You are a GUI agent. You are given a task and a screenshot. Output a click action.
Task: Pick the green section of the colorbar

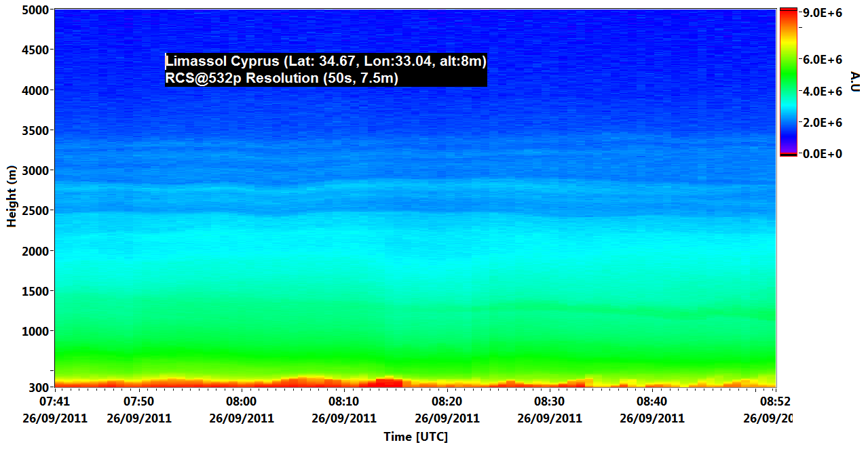pyautogui.click(x=788, y=75)
